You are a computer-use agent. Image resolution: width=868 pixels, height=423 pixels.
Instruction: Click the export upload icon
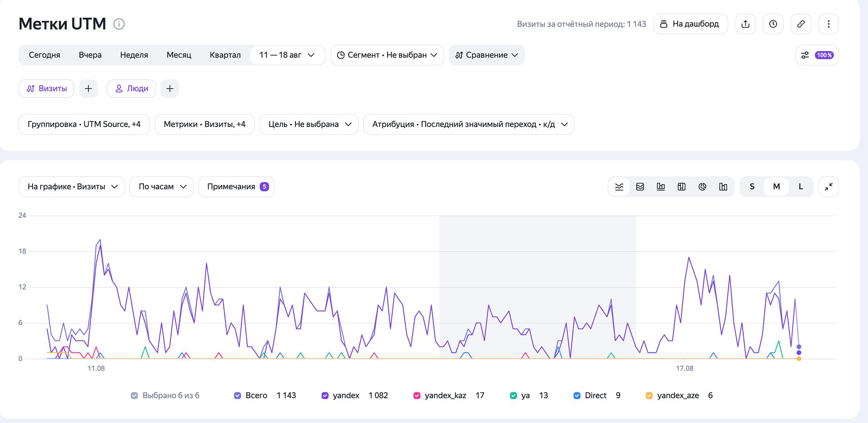click(x=745, y=24)
